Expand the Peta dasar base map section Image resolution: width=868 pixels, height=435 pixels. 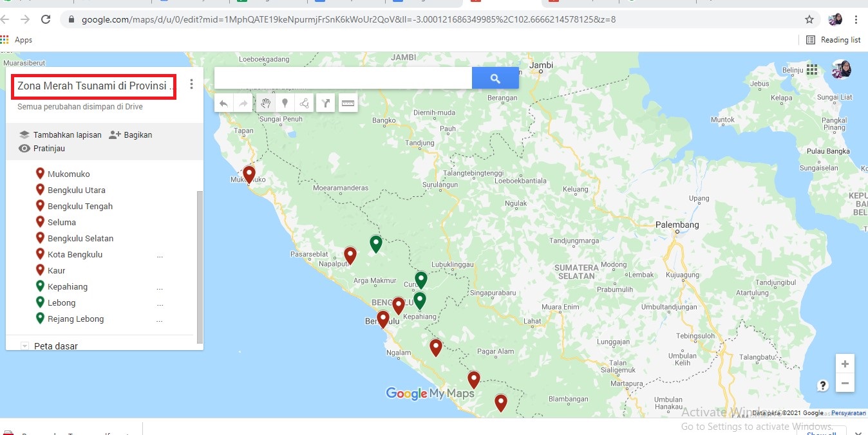click(x=25, y=346)
